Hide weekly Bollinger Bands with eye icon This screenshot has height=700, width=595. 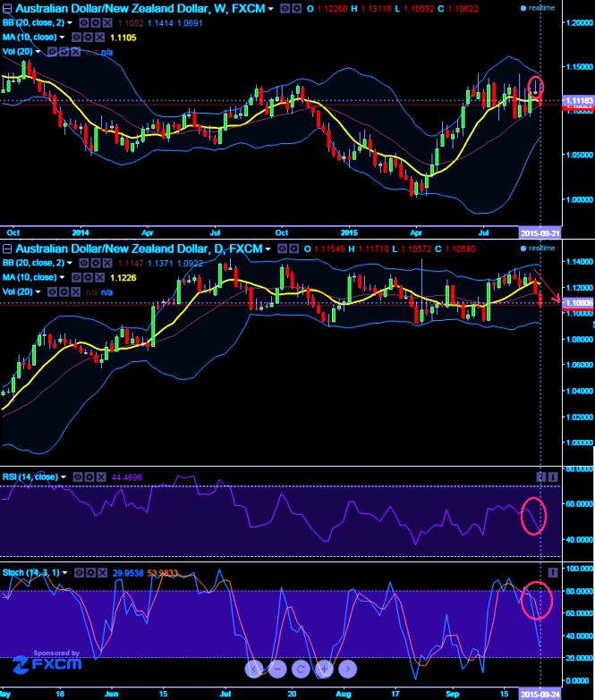point(84,22)
